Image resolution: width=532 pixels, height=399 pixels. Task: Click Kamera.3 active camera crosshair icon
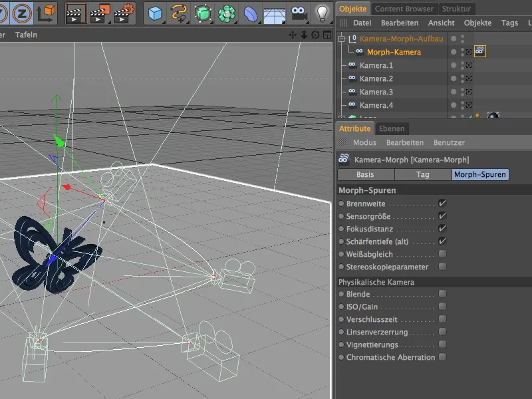(x=469, y=92)
